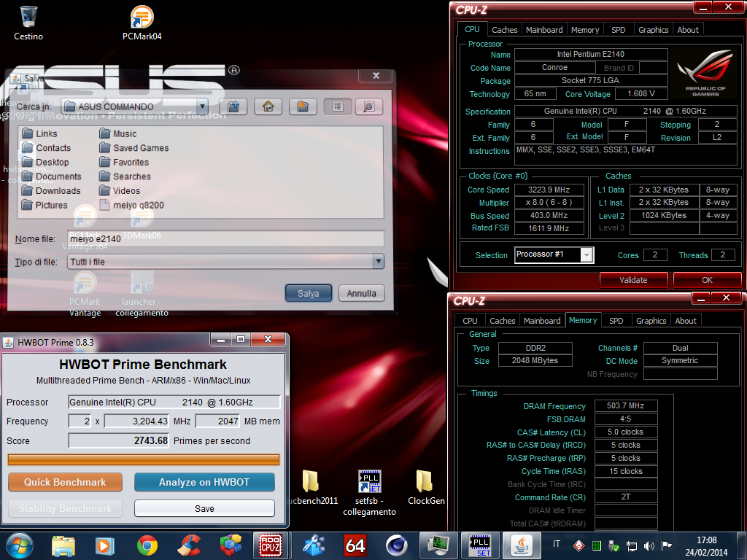Open the ucbench2011 folder on desktop

(311, 488)
